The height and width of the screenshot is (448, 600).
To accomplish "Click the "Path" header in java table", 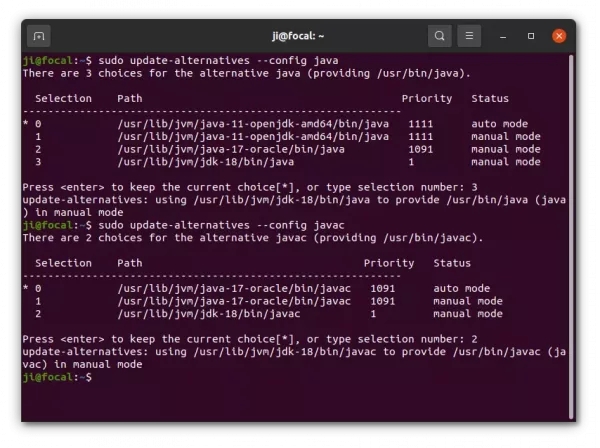I will (x=130, y=98).
